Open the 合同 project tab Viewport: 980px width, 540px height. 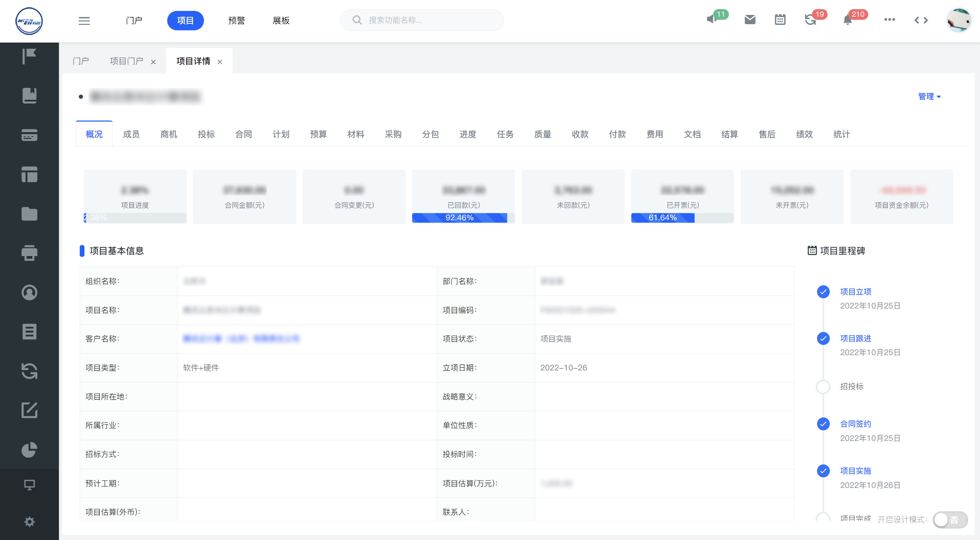point(243,134)
